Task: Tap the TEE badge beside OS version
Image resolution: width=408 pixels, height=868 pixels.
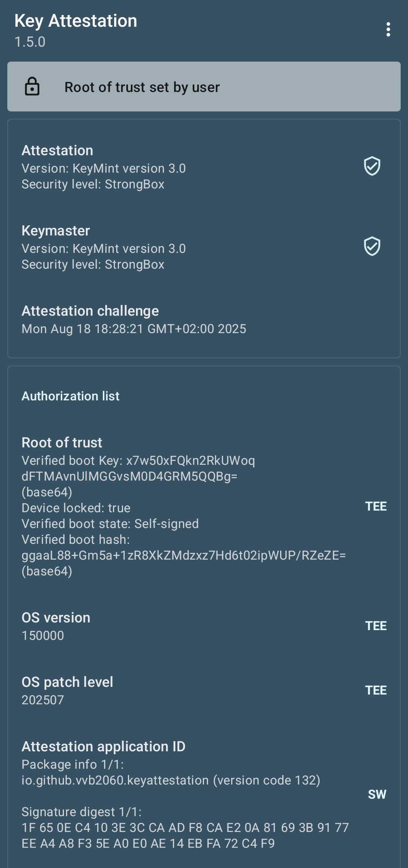Action: pyautogui.click(x=376, y=626)
